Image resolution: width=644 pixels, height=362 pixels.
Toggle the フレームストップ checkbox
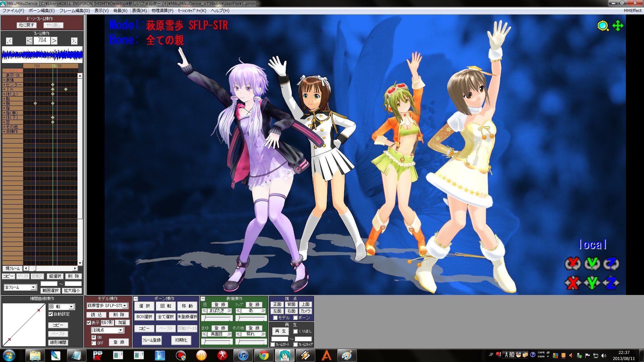point(296,345)
